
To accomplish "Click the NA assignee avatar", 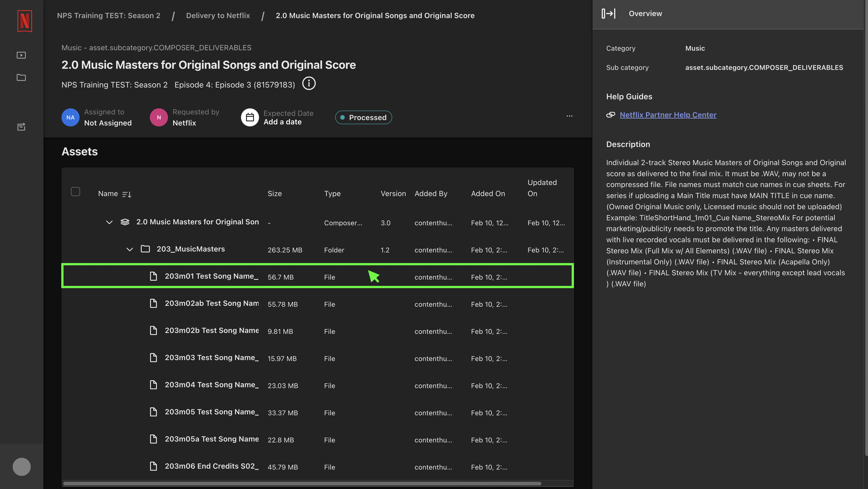I will (71, 117).
